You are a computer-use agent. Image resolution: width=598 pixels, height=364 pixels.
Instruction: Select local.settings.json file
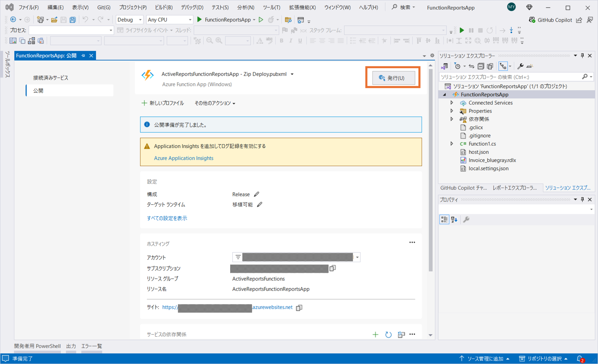point(488,168)
